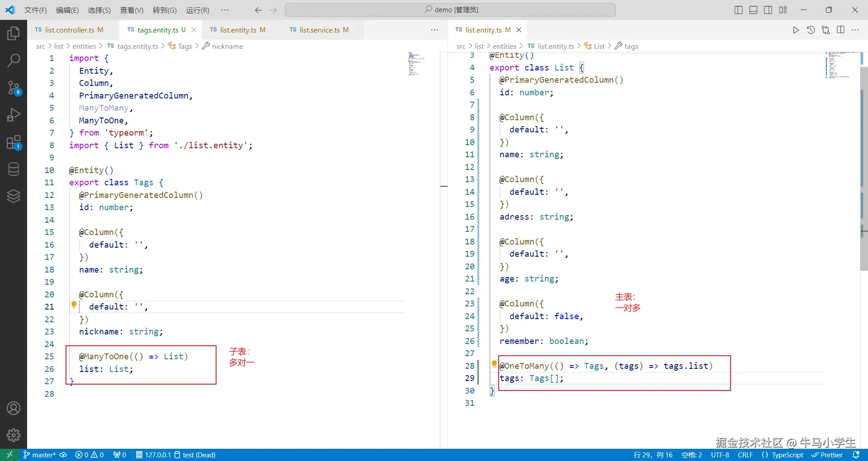Open the Accounts menu icon

click(x=14, y=408)
